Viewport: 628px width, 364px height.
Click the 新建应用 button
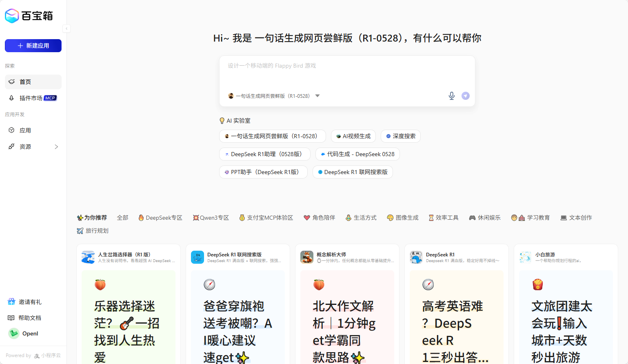point(33,46)
